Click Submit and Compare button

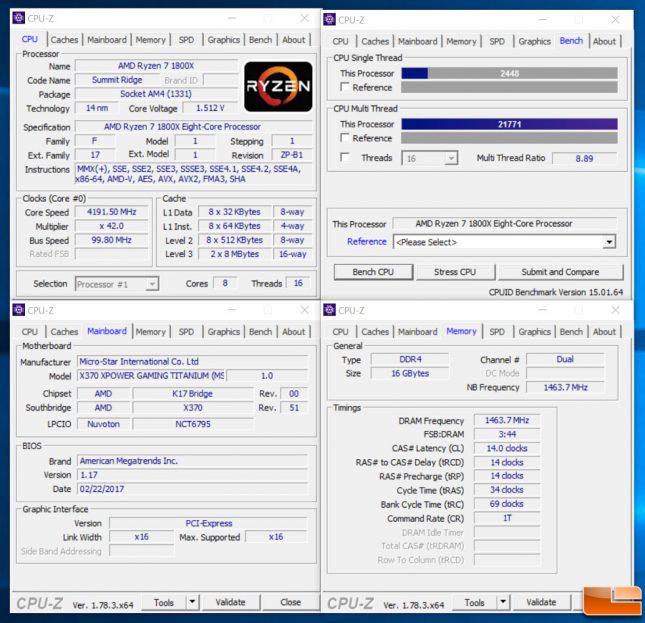(560, 272)
